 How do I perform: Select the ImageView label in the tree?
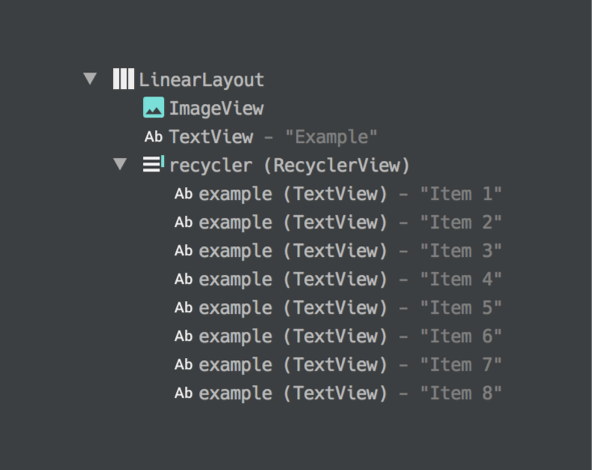click(216, 109)
